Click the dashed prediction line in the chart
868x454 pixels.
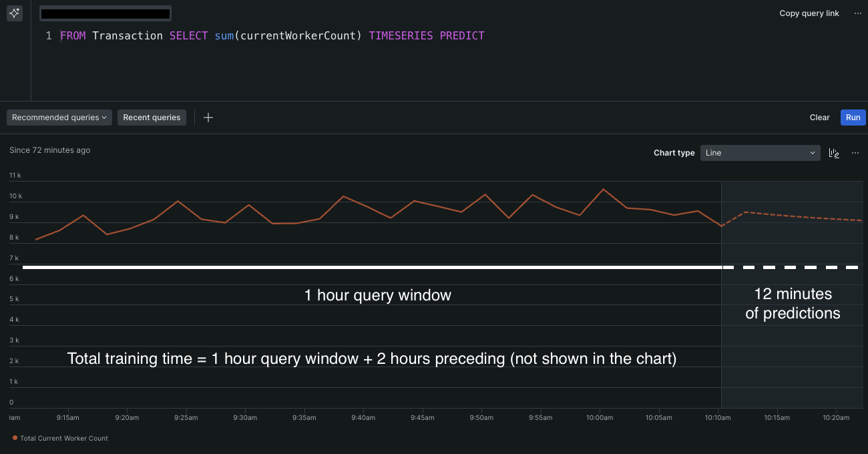(x=801, y=216)
